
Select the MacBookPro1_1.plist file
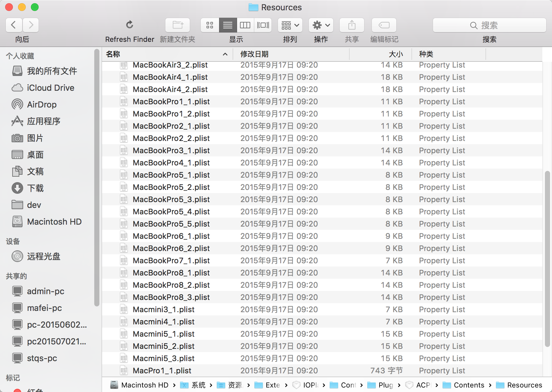(x=322, y=101)
